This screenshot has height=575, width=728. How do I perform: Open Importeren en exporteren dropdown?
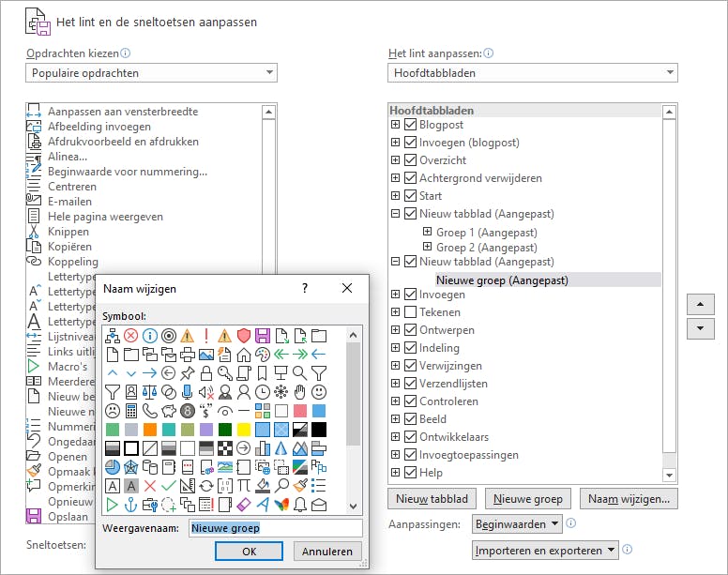(545, 551)
